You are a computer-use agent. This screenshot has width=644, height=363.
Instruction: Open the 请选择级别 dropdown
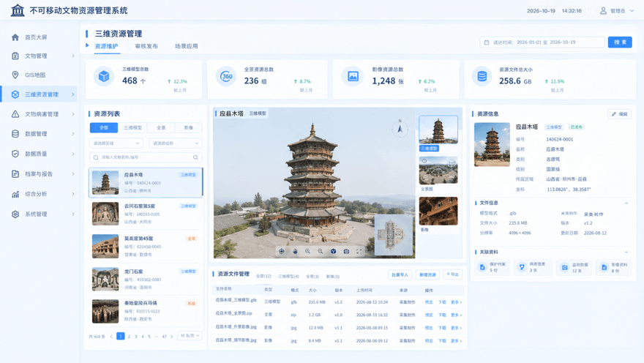click(x=176, y=143)
